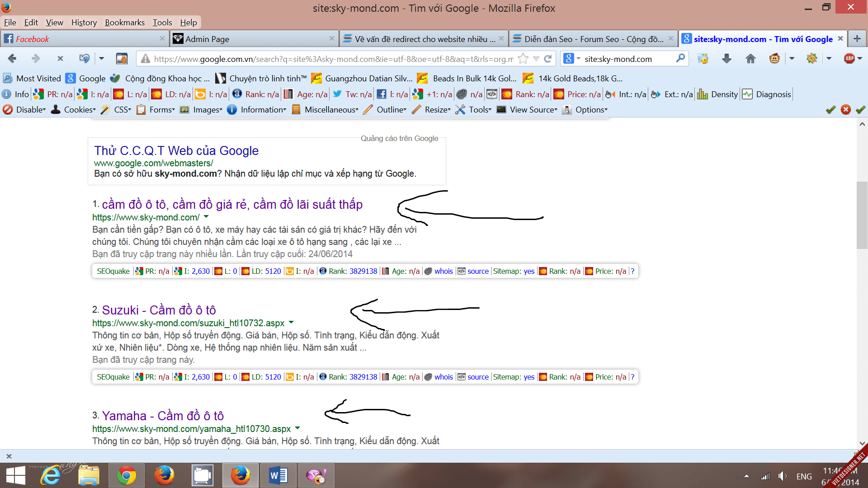Viewport: 868px width, 488px height.
Task: Open the 'Beads In Bulk 14k Gol...' bookmark
Action: point(467,78)
